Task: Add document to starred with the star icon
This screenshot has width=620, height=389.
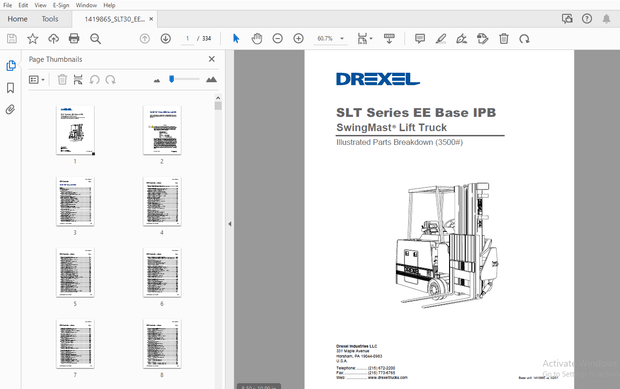Action: (x=32, y=38)
